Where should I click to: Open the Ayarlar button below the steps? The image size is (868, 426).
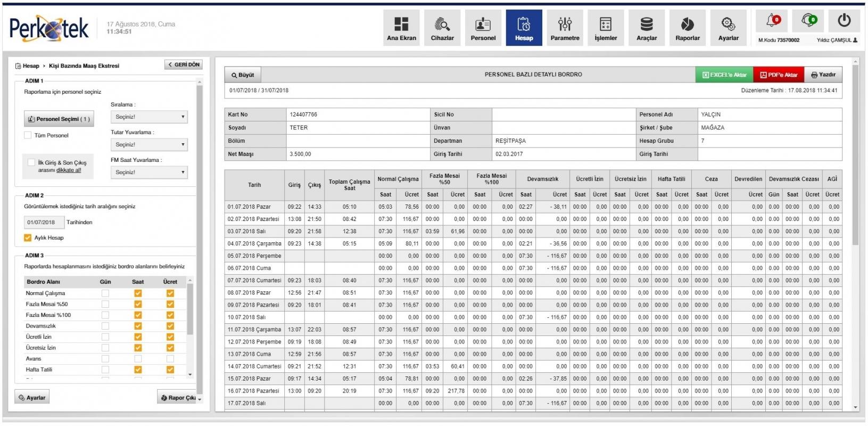(x=32, y=398)
